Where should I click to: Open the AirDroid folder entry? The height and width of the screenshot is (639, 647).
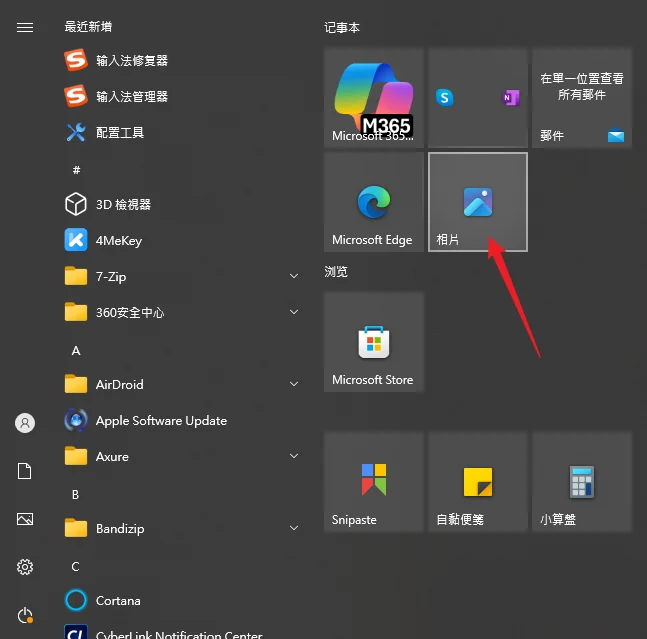coord(182,384)
